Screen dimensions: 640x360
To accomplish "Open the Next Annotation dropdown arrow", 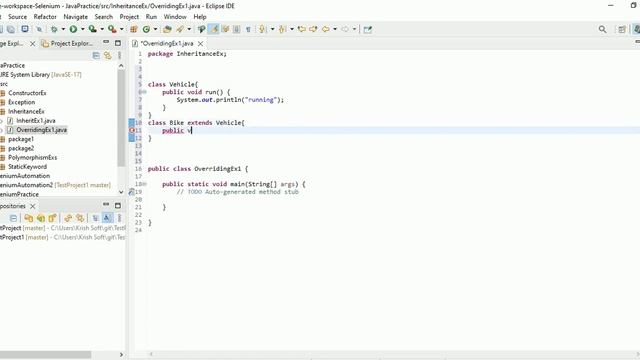I will pyautogui.click(x=272, y=29).
